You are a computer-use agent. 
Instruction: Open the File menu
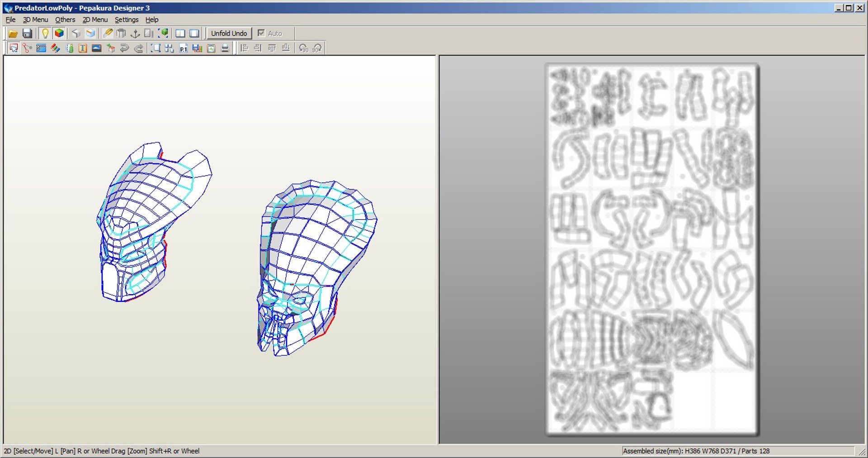[x=10, y=20]
